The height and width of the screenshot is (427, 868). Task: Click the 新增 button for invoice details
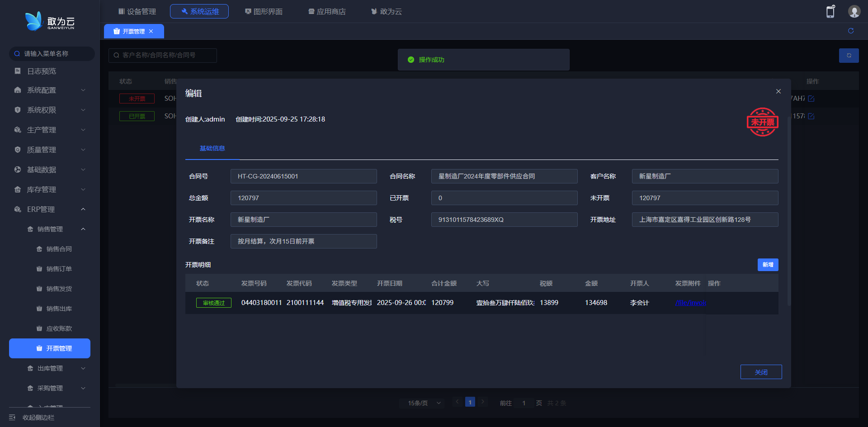click(768, 265)
